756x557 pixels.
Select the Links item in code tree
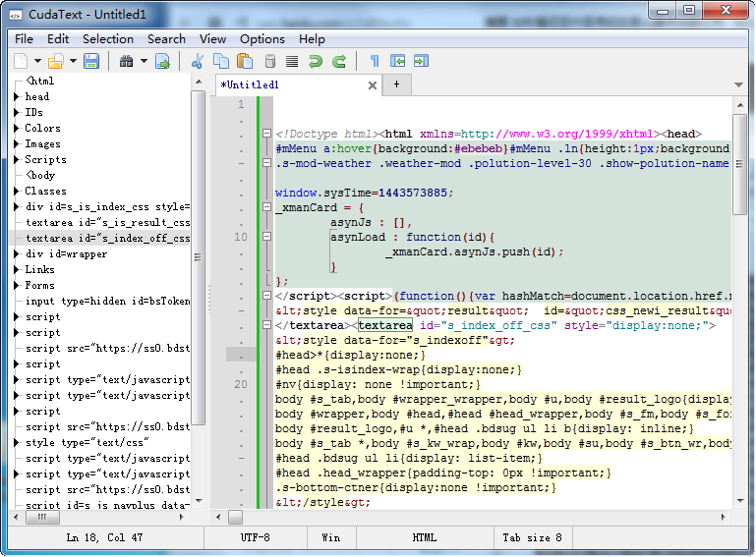[x=40, y=270]
